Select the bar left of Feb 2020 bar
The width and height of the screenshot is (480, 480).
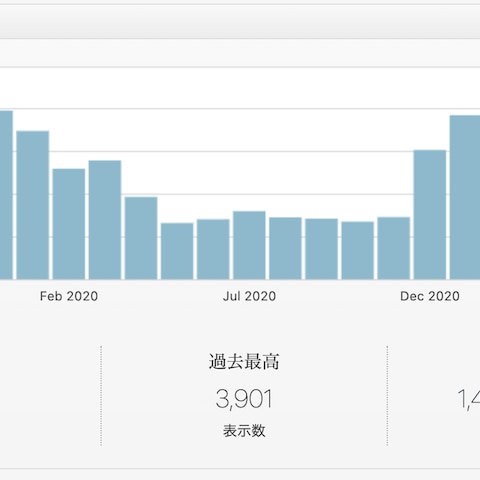33,205
